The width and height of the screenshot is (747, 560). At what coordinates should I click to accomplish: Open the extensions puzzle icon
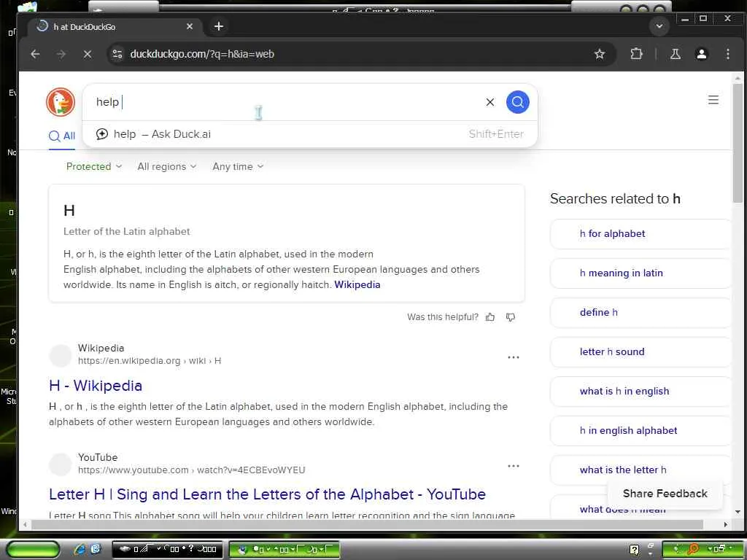coord(636,54)
